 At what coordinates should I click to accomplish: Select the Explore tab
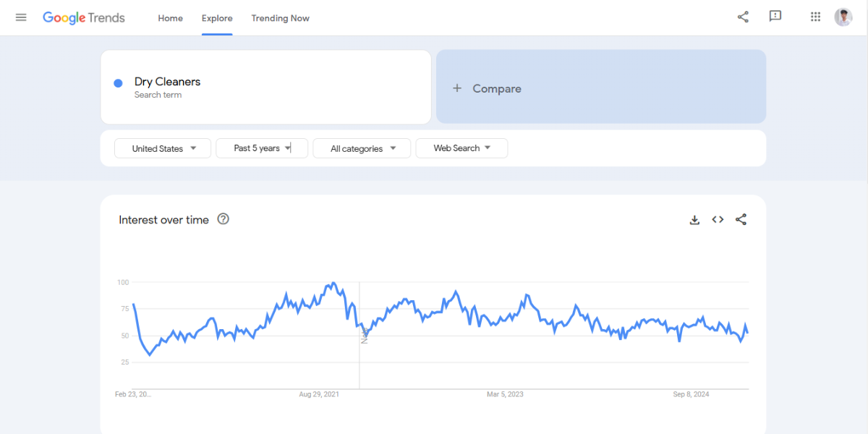(x=217, y=18)
